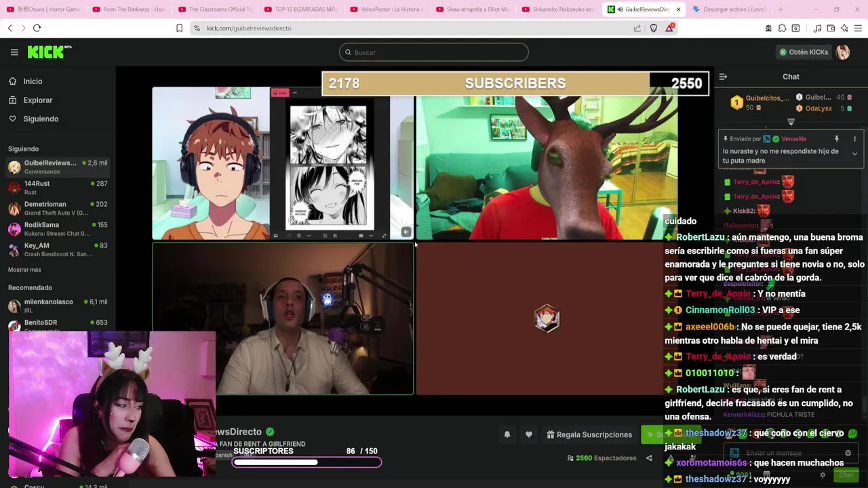The image size is (868, 488).
Task: Click the green Chat send button
Action: 846,475
